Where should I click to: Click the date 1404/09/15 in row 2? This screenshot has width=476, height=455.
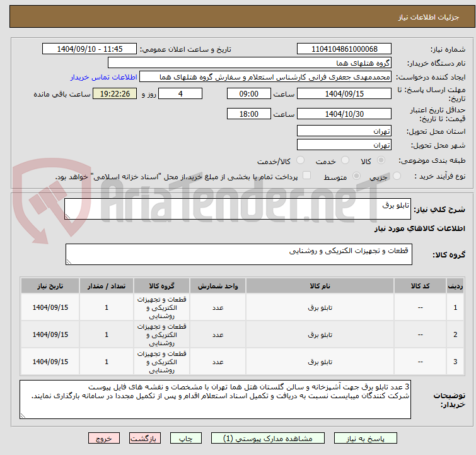[50, 334]
